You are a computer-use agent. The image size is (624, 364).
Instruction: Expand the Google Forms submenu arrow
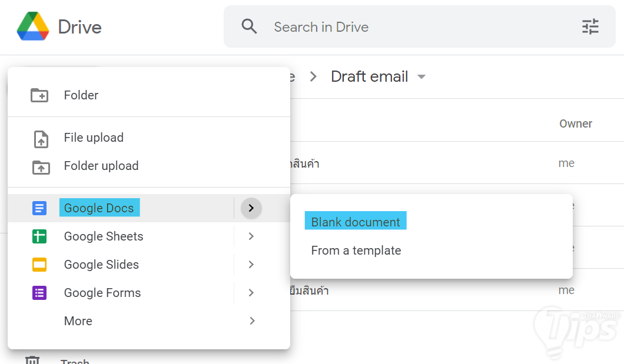pyautogui.click(x=251, y=293)
